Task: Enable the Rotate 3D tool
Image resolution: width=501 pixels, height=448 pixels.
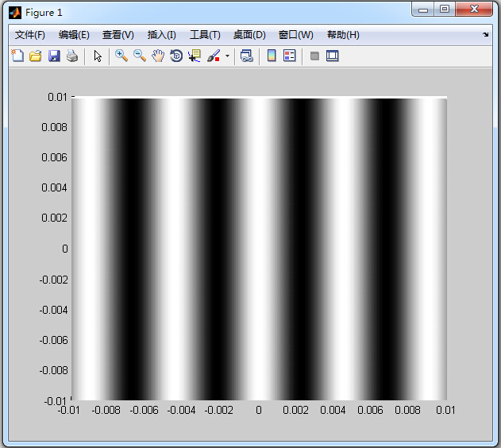Action: (x=176, y=56)
